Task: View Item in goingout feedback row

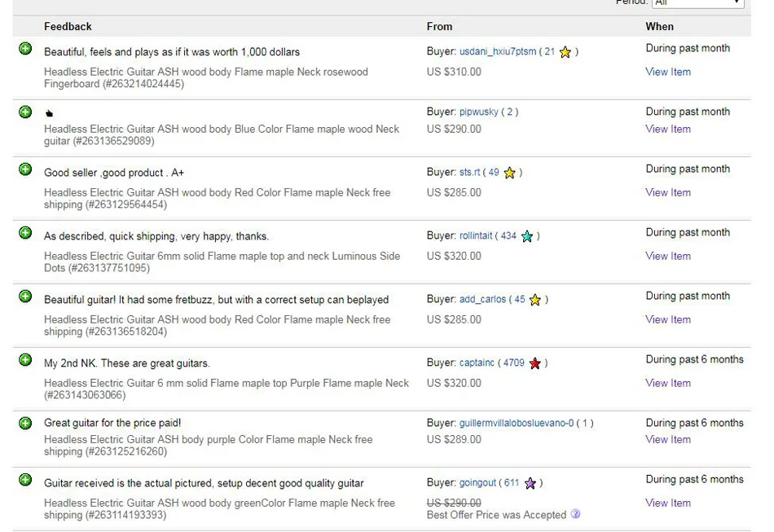Action: (x=668, y=503)
